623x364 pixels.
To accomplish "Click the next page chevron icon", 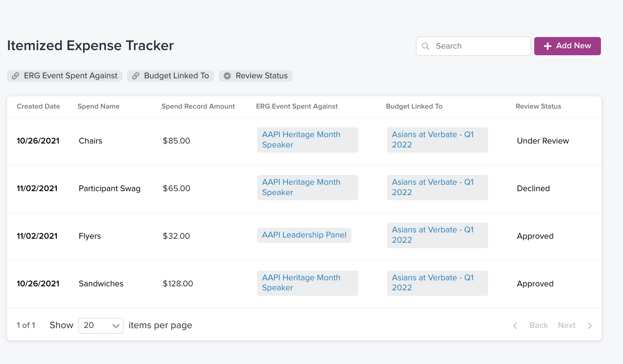I will coord(590,326).
